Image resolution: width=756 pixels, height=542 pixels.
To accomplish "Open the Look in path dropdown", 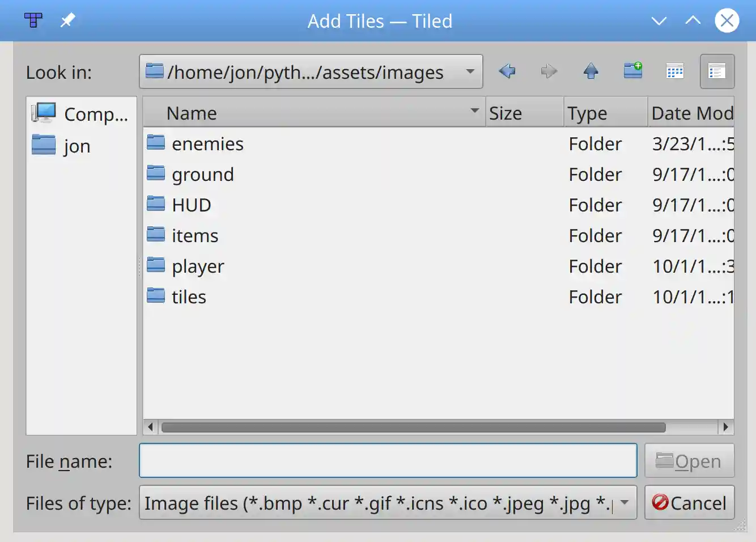I will (x=470, y=71).
